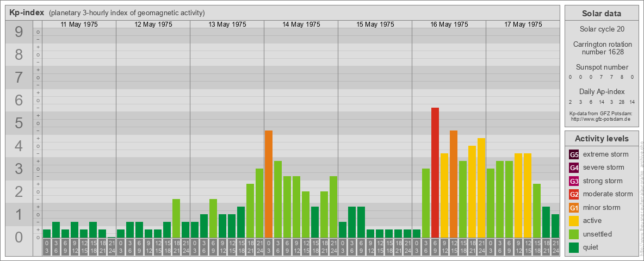
Task: Click the 'moderate storm' legend label
Action: click(608, 194)
